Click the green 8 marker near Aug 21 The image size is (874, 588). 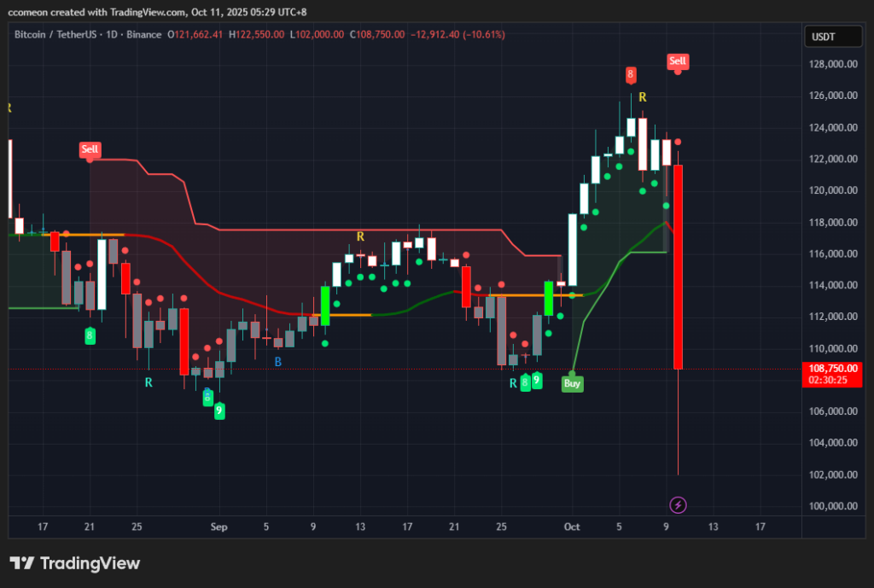[x=90, y=335]
